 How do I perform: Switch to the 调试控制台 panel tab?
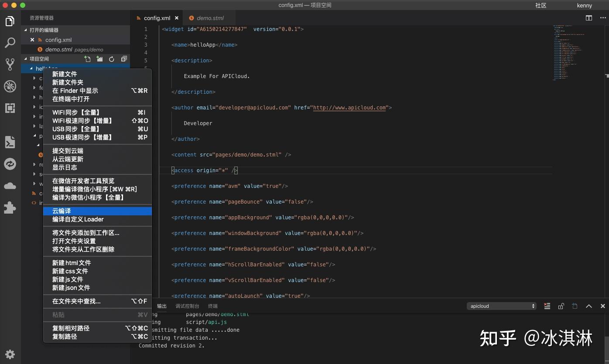(x=187, y=306)
